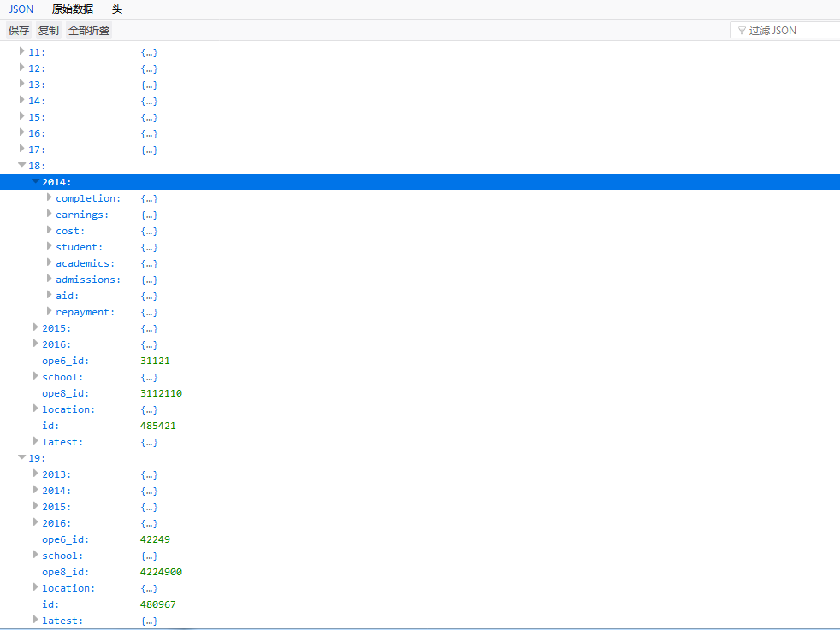
Task: Expand the student node
Action: (49, 245)
